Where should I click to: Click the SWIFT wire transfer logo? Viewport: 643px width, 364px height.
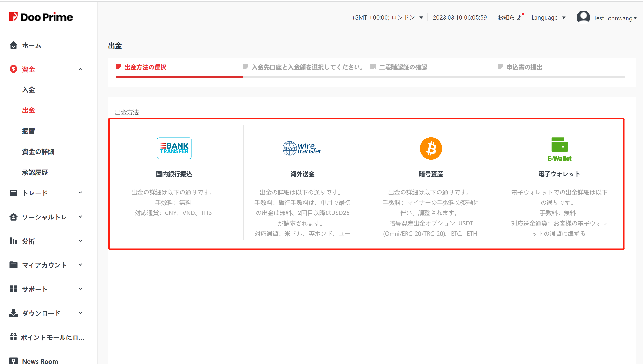pos(302,148)
